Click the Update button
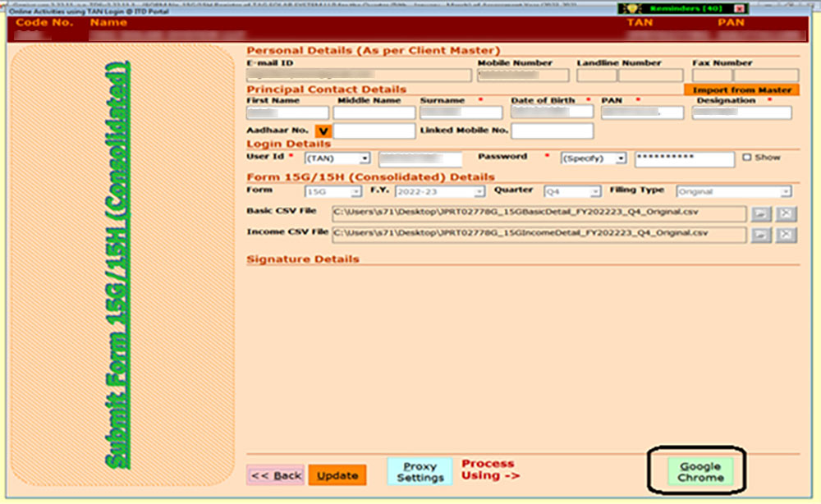Viewport: 821px width, 504px height. (337, 474)
